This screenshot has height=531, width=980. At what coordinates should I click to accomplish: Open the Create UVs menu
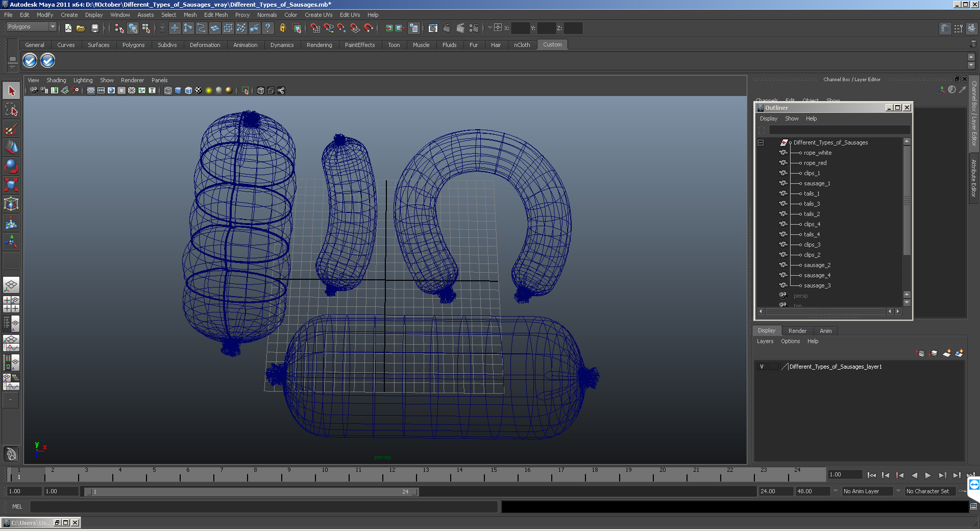[x=318, y=15]
